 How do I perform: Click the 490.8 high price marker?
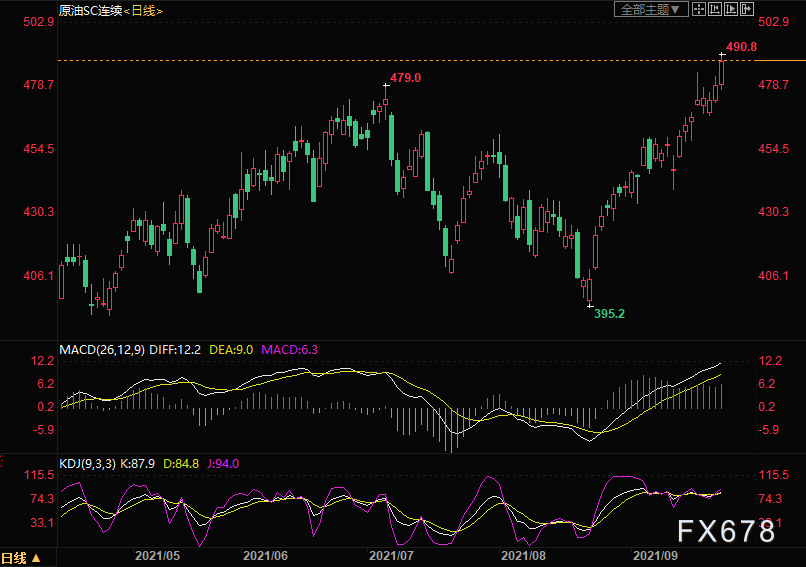point(741,47)
